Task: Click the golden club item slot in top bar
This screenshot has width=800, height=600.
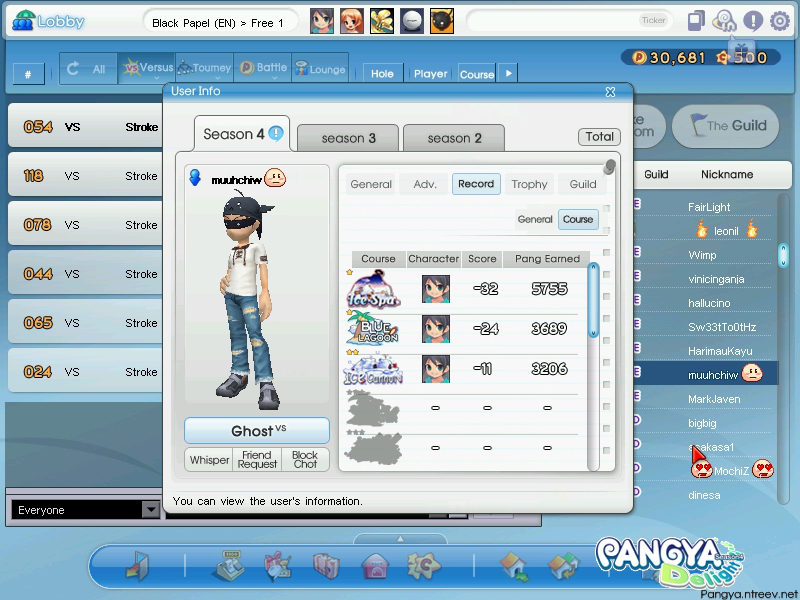Action: point(382,21)
